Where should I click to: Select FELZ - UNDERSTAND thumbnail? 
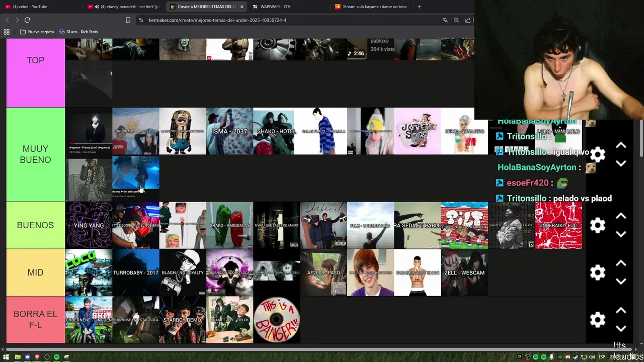370,225
